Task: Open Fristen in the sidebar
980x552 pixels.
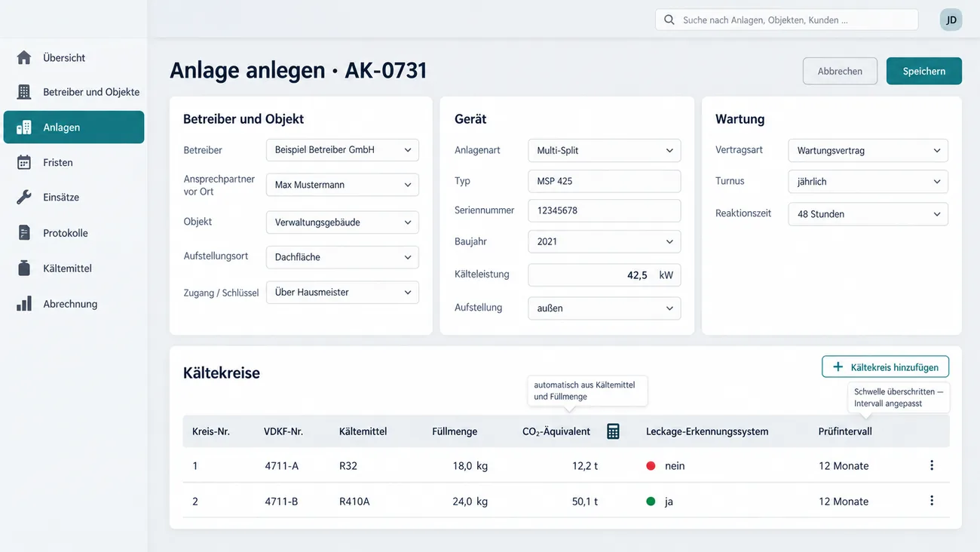Action: pos(74,162)
